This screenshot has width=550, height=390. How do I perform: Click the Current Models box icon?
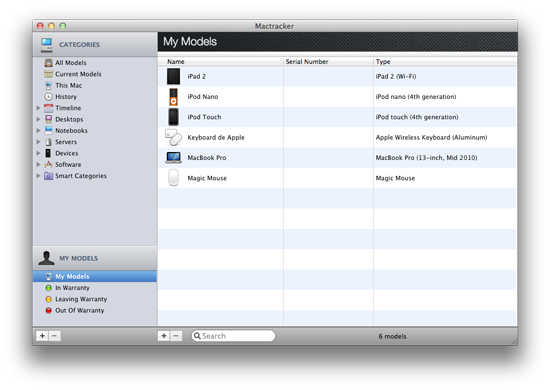(48, 74)
